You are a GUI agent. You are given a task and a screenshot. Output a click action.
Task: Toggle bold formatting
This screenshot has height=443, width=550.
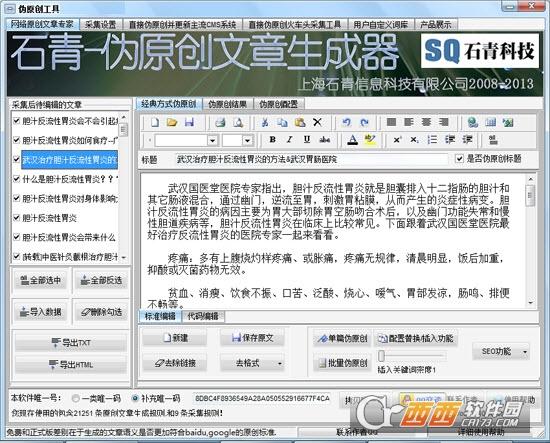coord(272,140)
